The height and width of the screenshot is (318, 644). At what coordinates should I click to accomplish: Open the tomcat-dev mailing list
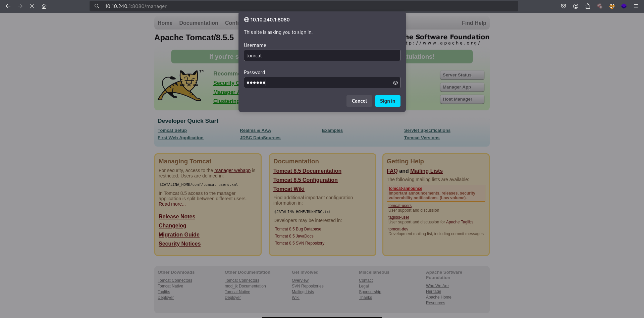398,229
